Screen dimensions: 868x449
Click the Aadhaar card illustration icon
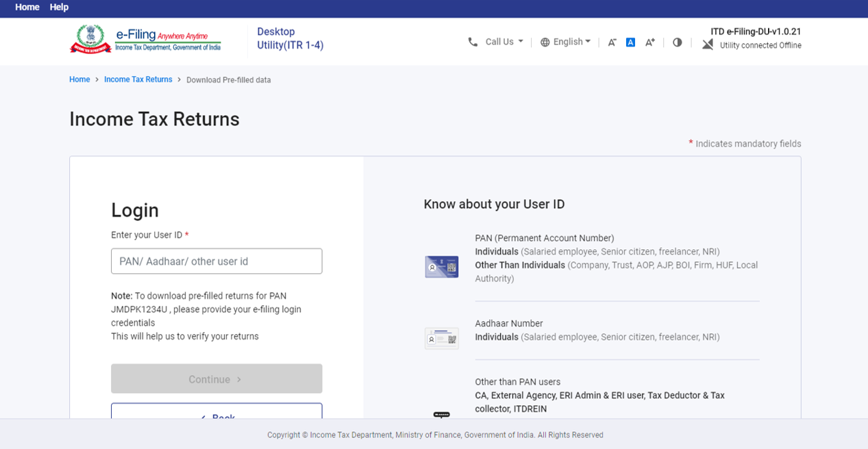(x=441, y=338)
